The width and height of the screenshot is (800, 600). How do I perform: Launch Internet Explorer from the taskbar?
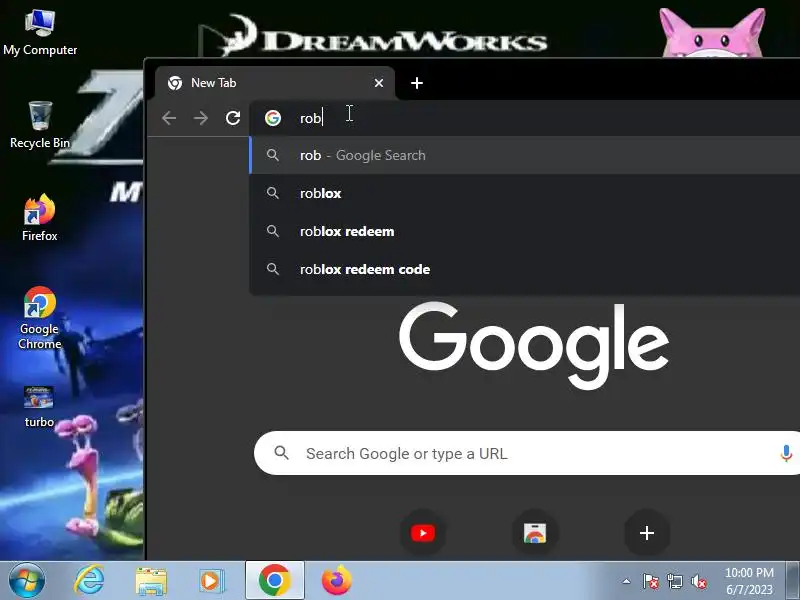point(89,581)
